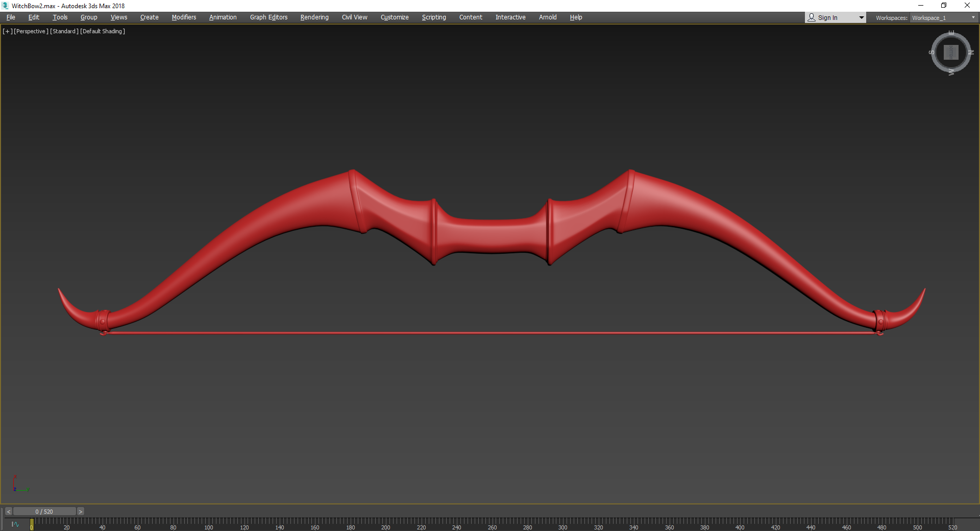This screenshot has height=531, width=980.
Task: Click the W compass point on ViewCube ring
Action: (951, 72)
